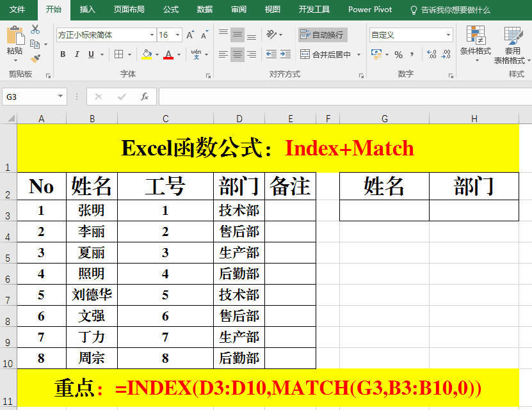
Task: Increase font size with large A
Action: point(190,35)
